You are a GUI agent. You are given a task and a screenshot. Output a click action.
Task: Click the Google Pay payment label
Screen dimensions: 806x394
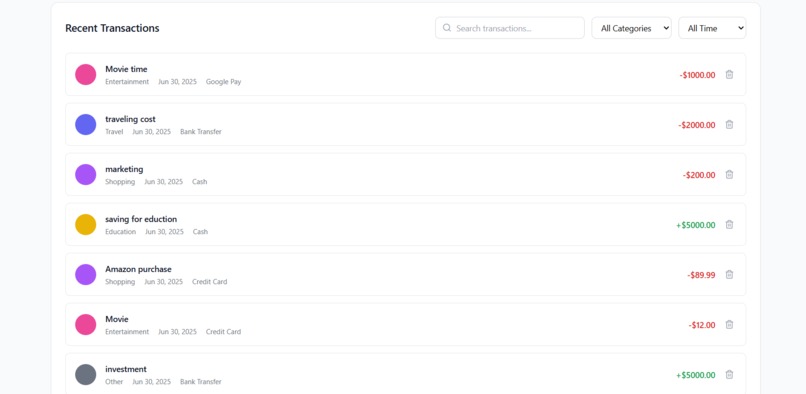click(224, 82)
